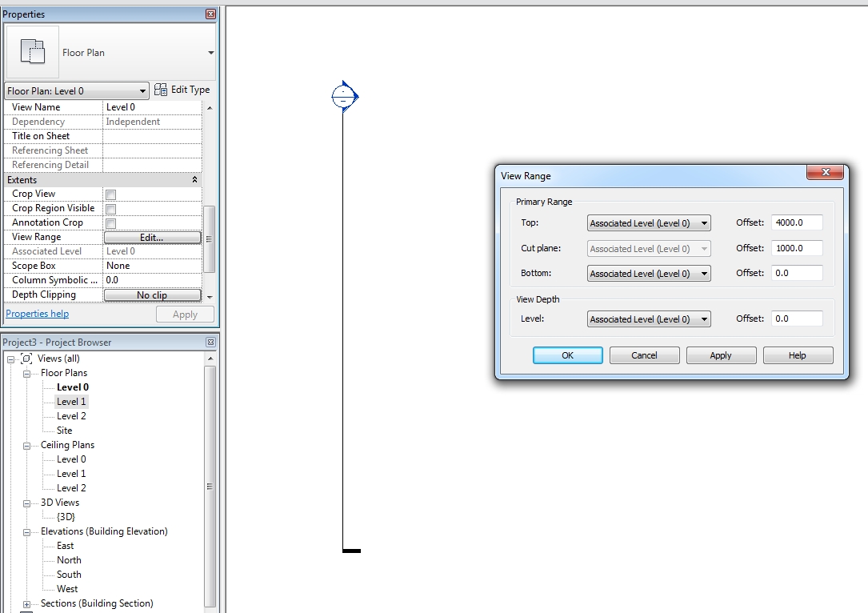Click the Edit Type button
This screenshot has height=613, width=868.
pos(182,90)
